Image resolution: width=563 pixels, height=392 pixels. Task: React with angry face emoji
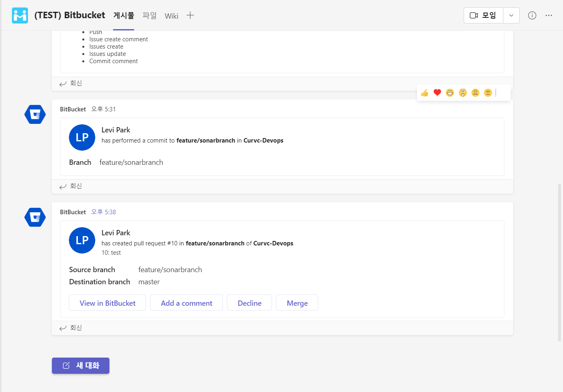point(488,93)
